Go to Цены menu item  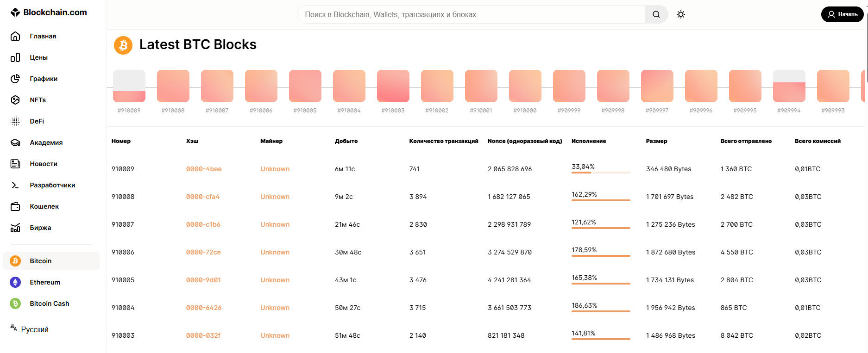pyautogui.click(x=39, y=57)
